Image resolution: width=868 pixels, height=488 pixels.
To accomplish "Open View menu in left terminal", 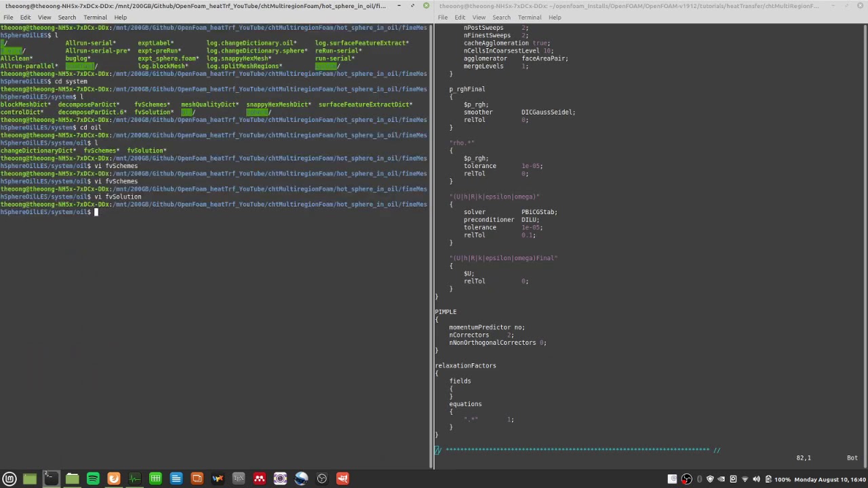I will tap(44, 17).
